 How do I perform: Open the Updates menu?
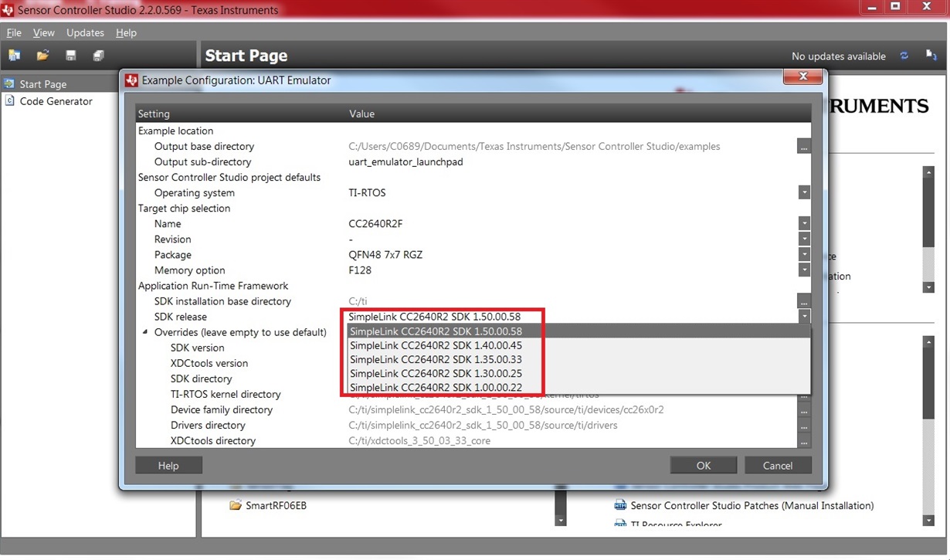pos(85,32)
